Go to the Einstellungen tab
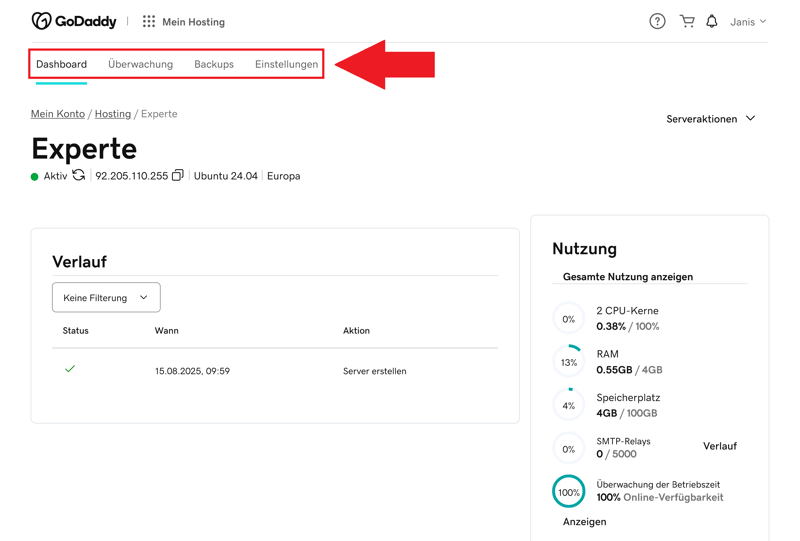 (x=286, y=64)
